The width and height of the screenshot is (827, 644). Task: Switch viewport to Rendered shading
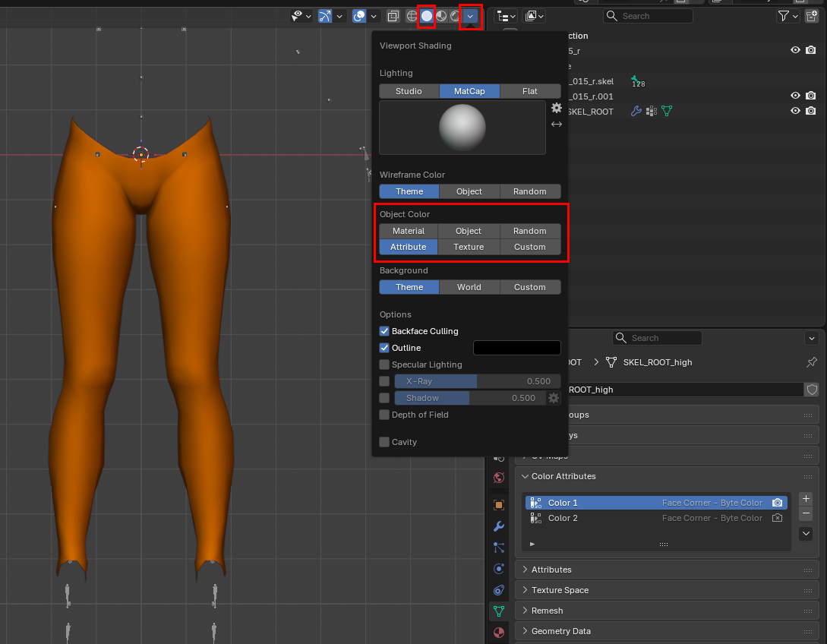pos(455,17)
